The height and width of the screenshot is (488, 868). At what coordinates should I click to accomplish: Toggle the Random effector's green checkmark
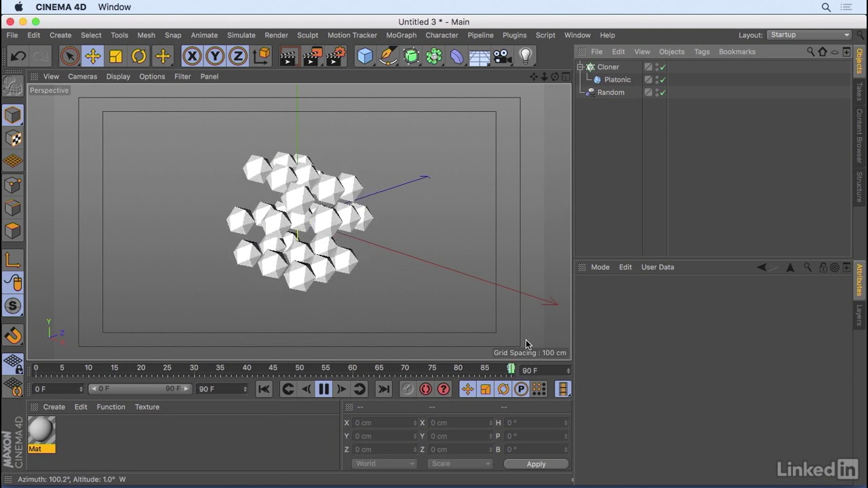tap(663, 93)
